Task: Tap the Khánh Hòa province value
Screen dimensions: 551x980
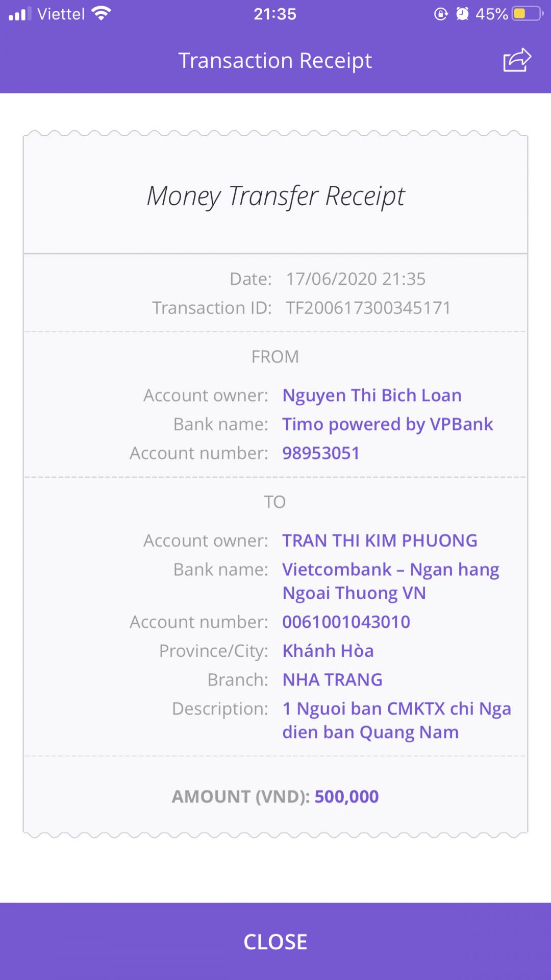Action: 328,651
